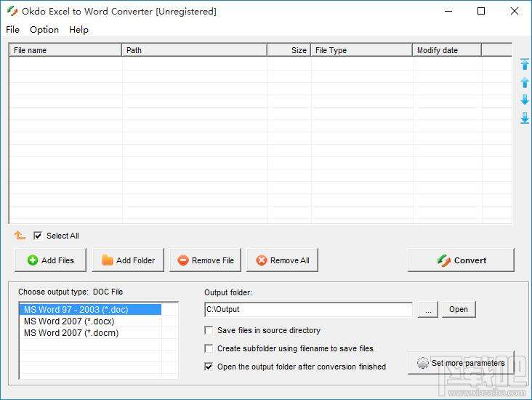Sort by Path column header
The width and height of the screenshot is (532, 400).
tap(194, 50)
